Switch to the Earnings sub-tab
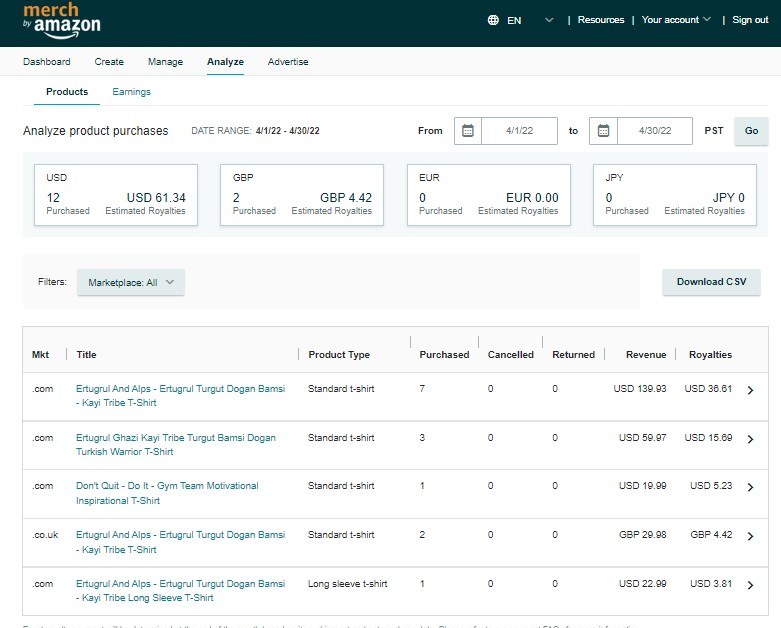This screenshot has width=781, height=628. (x=131, y=92)
